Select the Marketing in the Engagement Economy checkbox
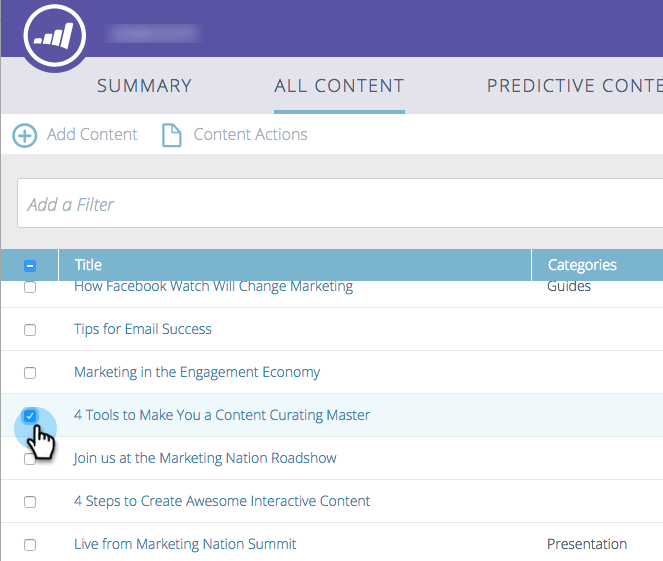The width and height of the screenshot is (663, 561). (x=30, y=373)
